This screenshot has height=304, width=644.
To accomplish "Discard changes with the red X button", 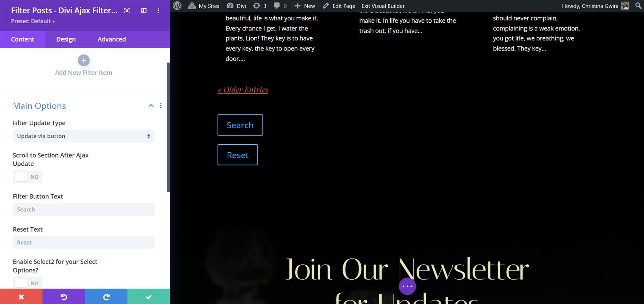I will 21,297.
